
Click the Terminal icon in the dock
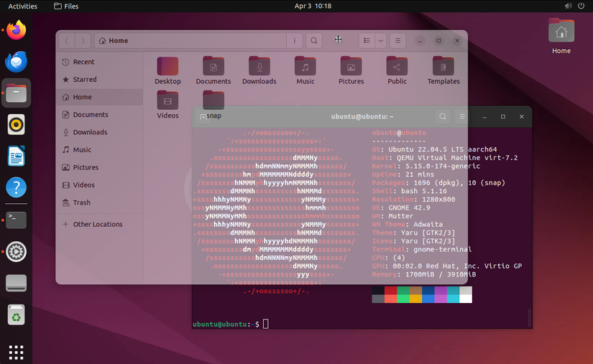[x=17, y=220]
